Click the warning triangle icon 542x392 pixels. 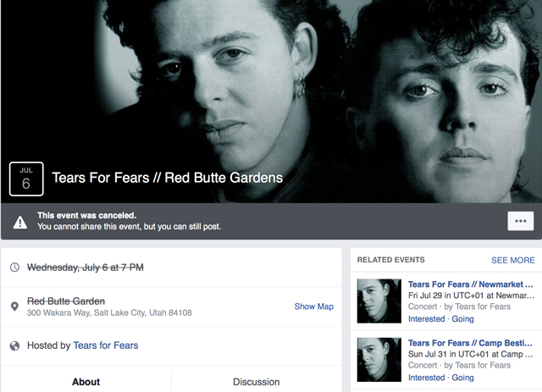tap(20, 222)
